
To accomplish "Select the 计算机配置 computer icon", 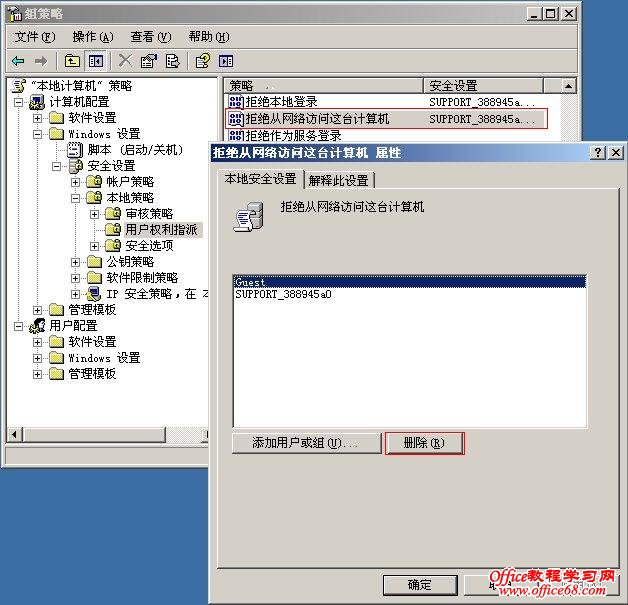I will click(x=37, y=102).
